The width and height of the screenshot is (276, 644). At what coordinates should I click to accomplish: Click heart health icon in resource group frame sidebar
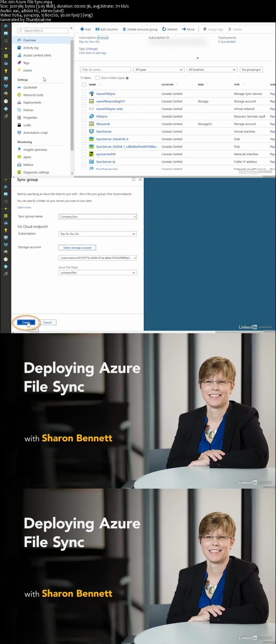point(6,86)
